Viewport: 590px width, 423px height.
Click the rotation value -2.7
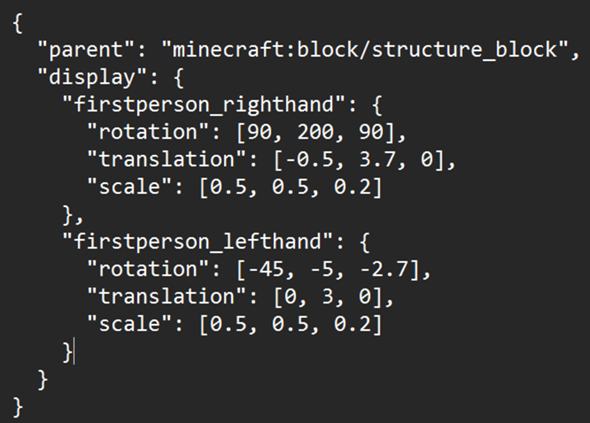384,269
